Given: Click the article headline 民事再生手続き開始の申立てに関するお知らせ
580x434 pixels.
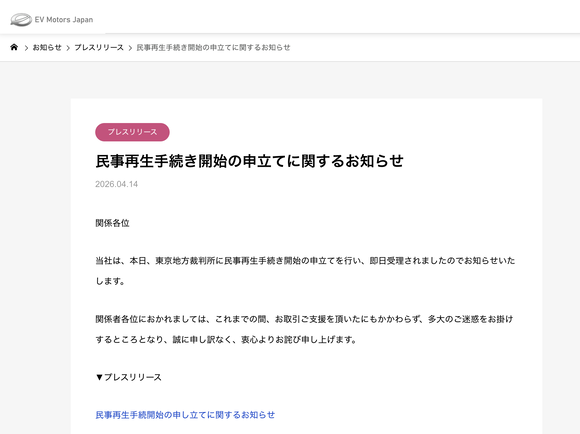Looking at the screenshot, I should point(249,161).
